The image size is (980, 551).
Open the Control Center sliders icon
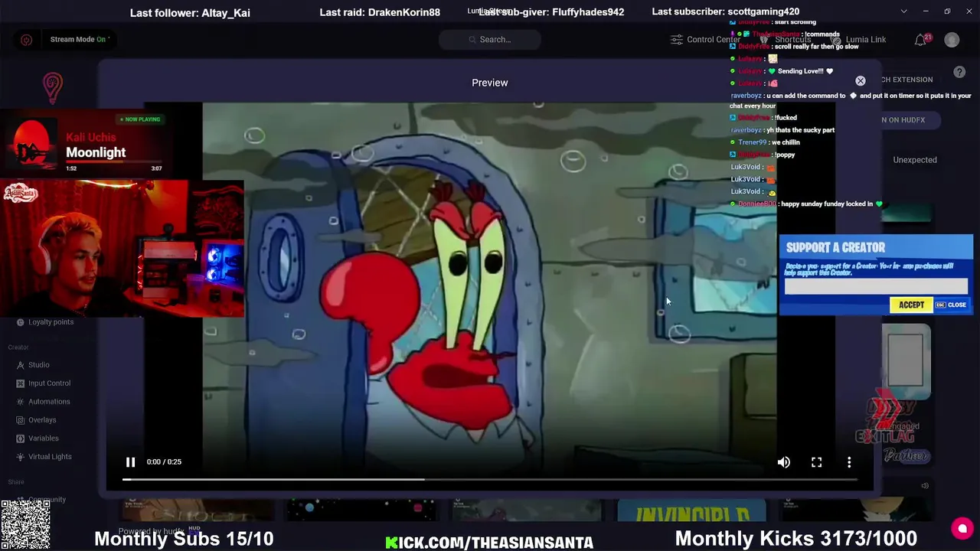[676, 39]
